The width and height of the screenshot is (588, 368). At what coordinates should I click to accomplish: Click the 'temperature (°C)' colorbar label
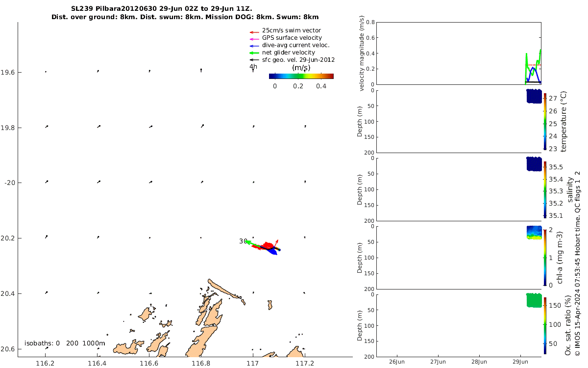pyautogui.click(x=563, y=121)
